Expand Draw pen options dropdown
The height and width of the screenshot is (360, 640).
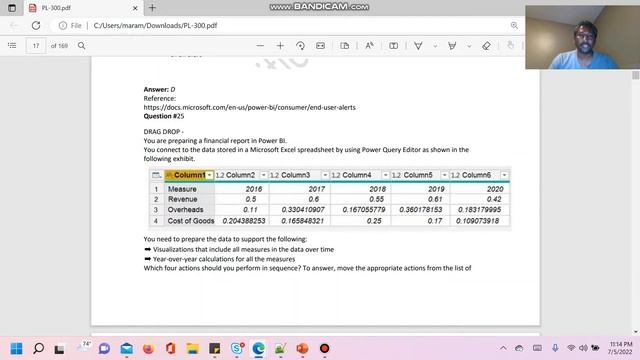(x=435, y=46)
